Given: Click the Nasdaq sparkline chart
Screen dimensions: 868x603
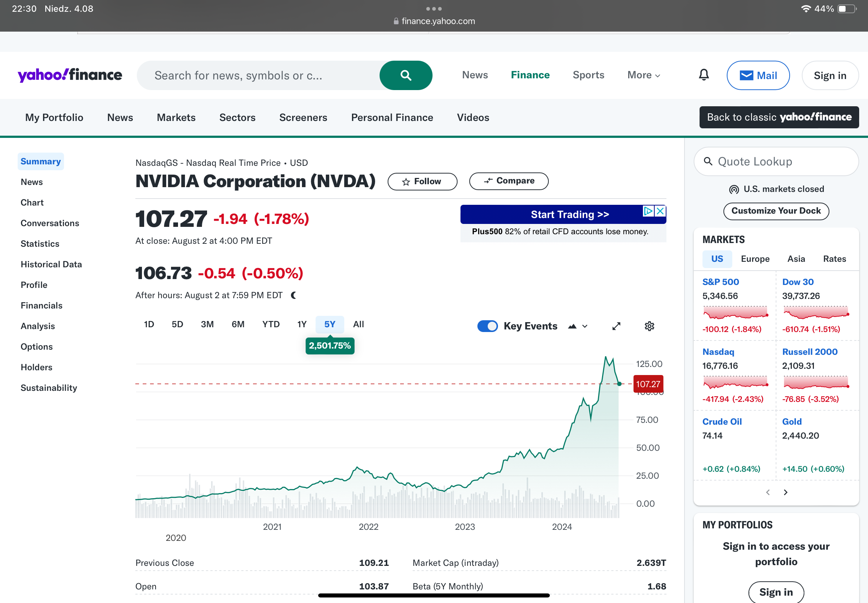Looking at the screenshot, I should pos(735,382).
